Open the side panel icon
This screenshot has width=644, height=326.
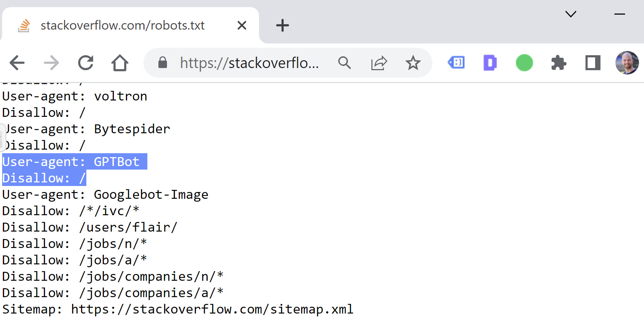[592, 63]
